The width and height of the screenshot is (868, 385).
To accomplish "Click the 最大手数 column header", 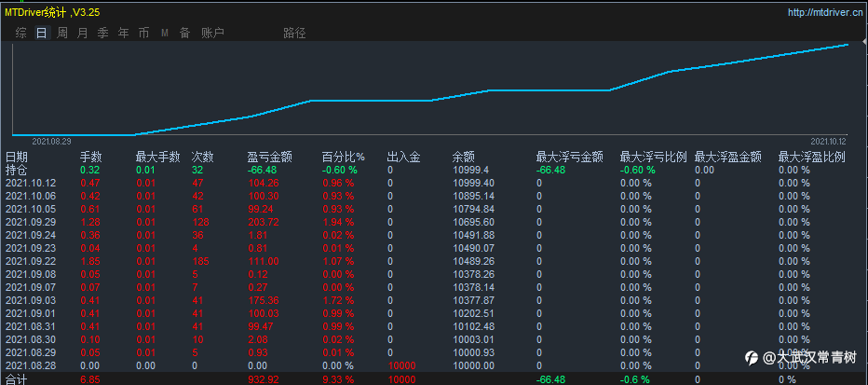I will pos(157,158).
